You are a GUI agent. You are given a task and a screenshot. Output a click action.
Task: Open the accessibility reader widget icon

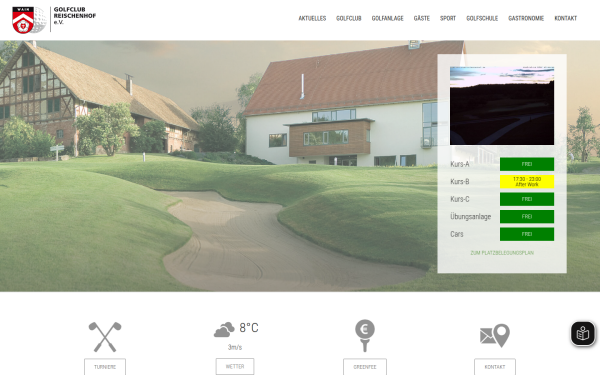pos(583,333)
